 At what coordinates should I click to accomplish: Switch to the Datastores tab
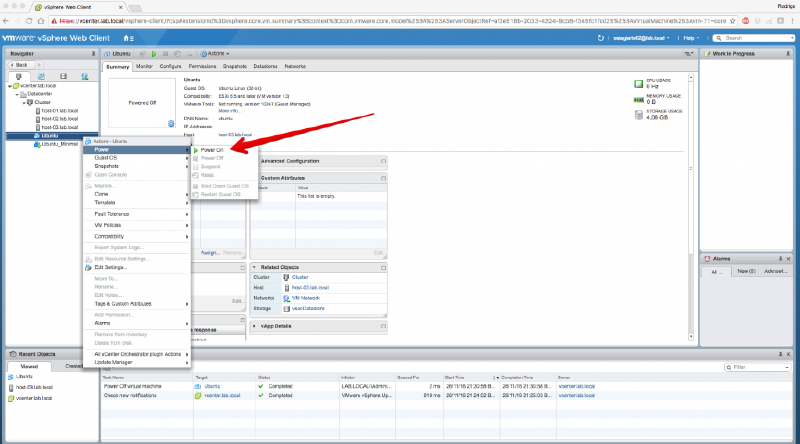point(265,66)
